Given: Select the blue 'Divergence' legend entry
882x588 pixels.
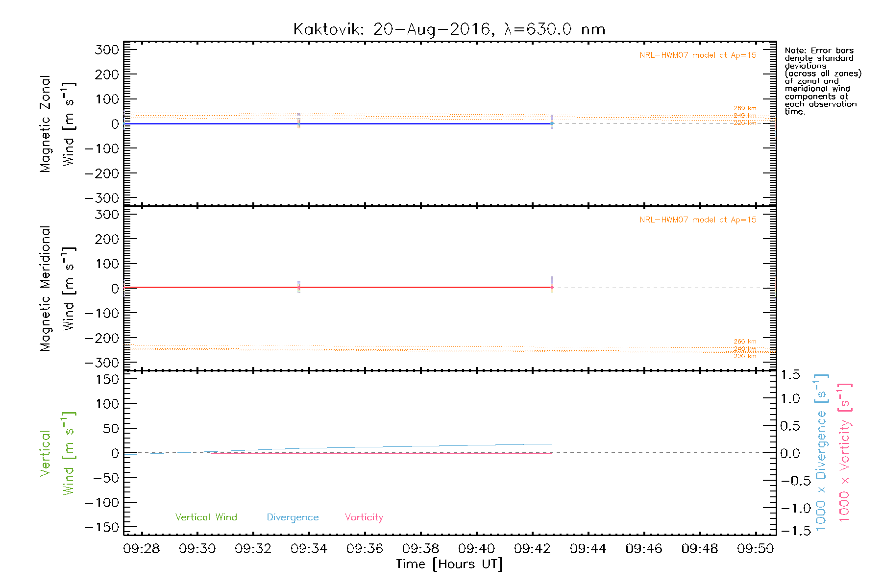Looking at the screenshot, I should [293, 517].
